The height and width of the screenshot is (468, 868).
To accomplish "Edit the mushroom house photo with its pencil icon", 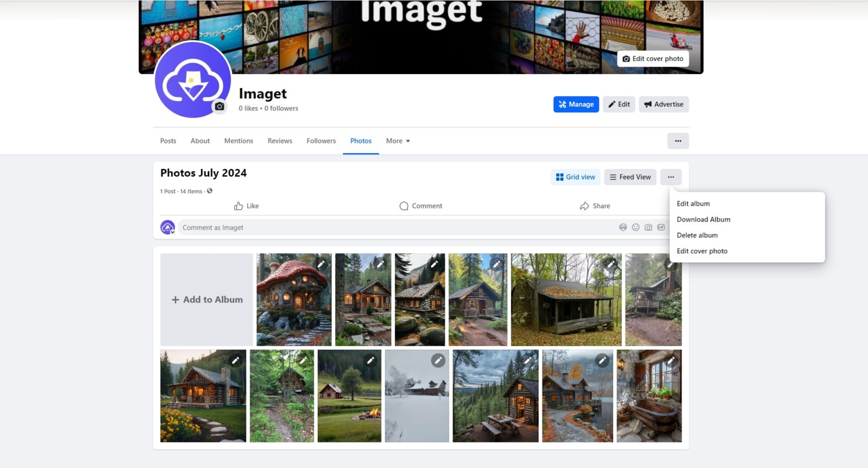I will point(322,263).
